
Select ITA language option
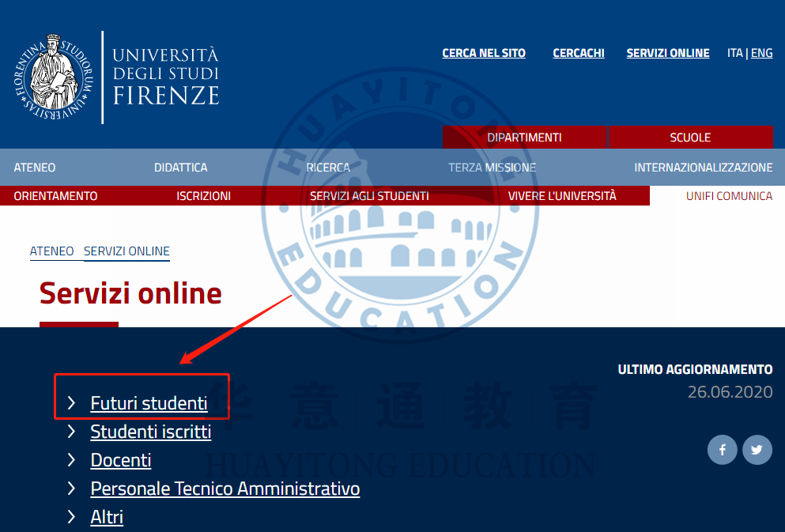click(x=735, y=53)
